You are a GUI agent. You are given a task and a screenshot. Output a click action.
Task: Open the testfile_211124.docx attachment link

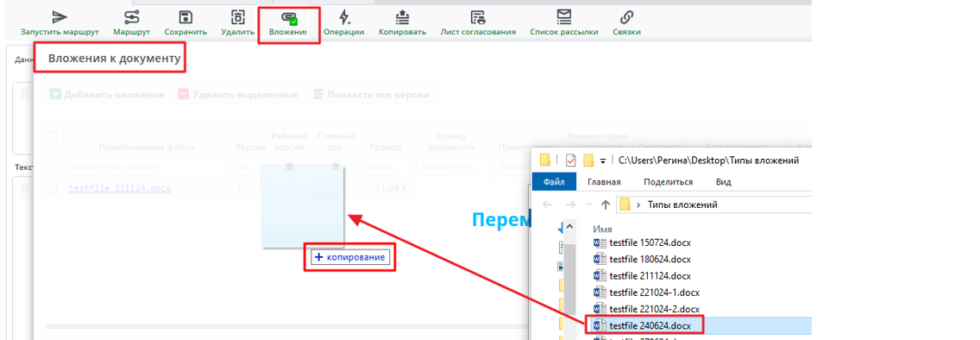coord(119,188)
